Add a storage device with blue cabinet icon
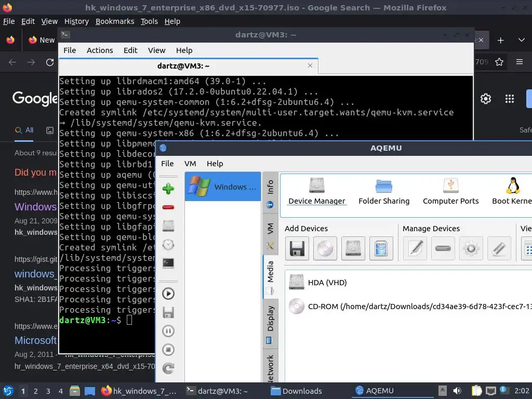 (x=381, y=249)
